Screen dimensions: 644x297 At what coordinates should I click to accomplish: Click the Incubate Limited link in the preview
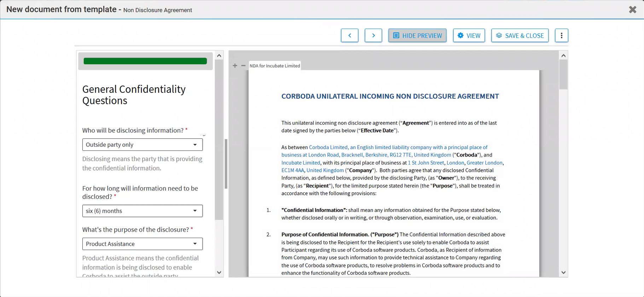click(x=301, y=163)
